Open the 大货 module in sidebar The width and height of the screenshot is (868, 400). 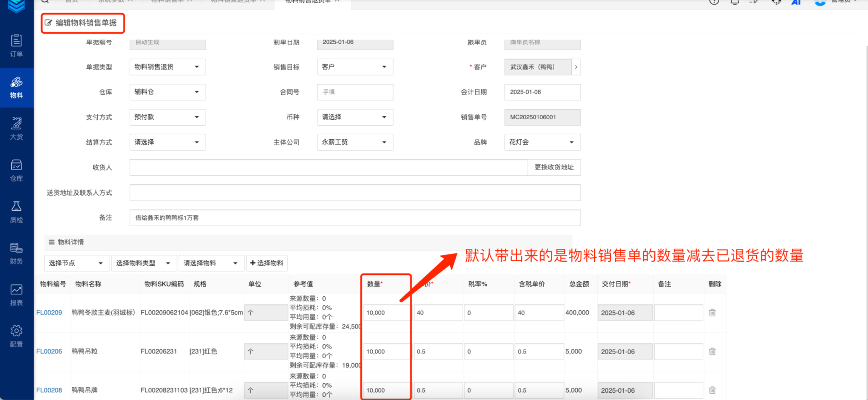click(16, 129)
